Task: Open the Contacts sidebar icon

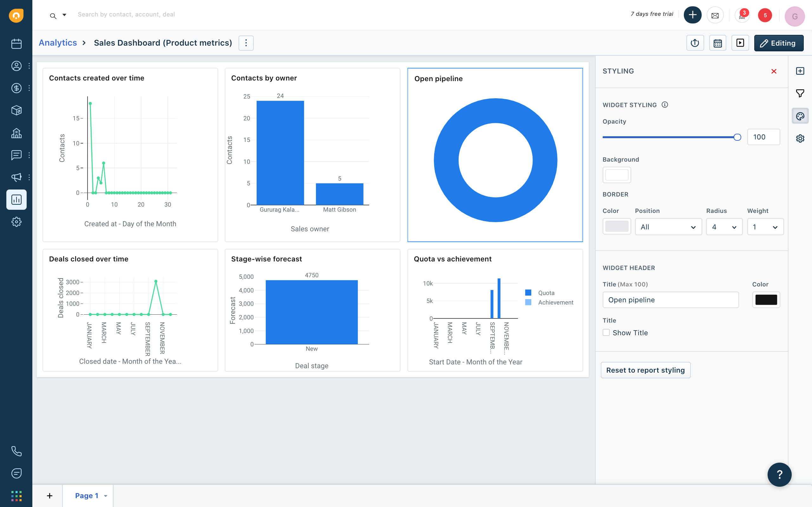Action: tap(16, 66)
